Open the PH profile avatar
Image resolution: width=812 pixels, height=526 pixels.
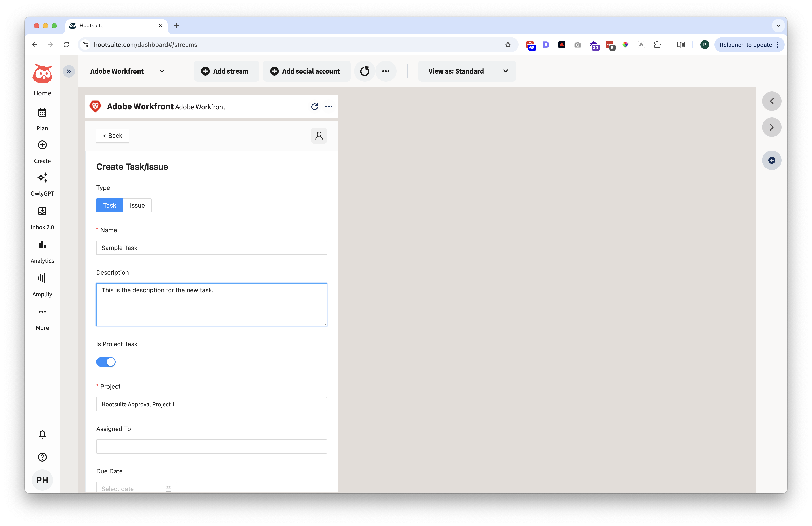pos(42,480)
